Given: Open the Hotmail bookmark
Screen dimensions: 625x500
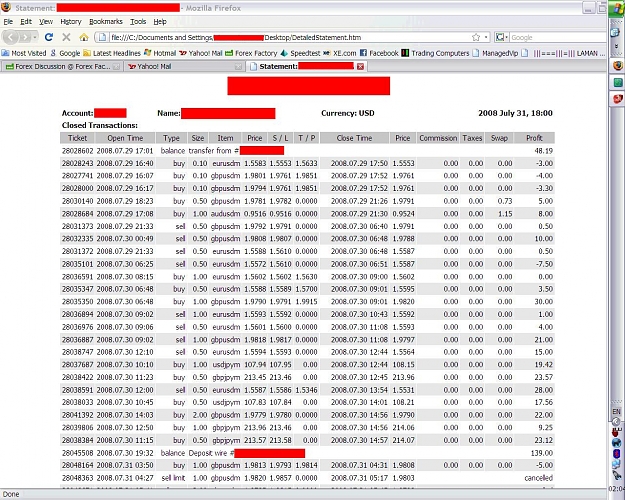Looking at the screenshot, I should 160,53.
